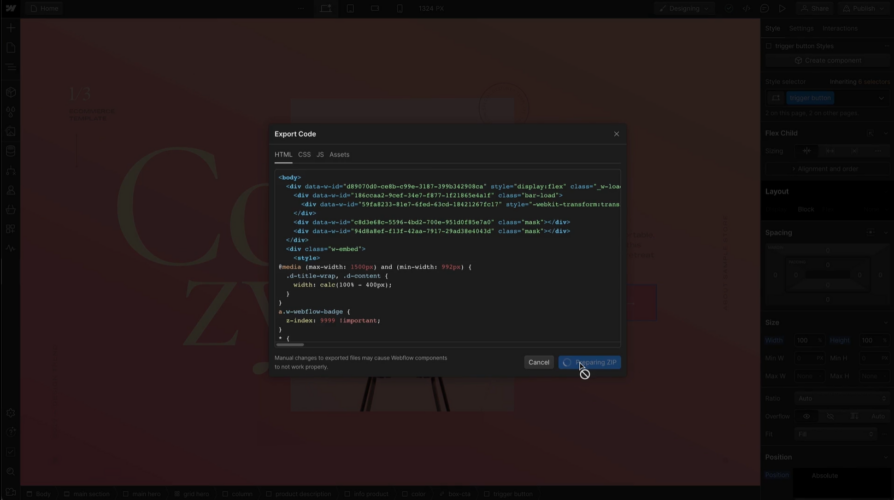Screen dimensions: 894x500
Task: Open the Add elements panel
Action: (10, 27)
